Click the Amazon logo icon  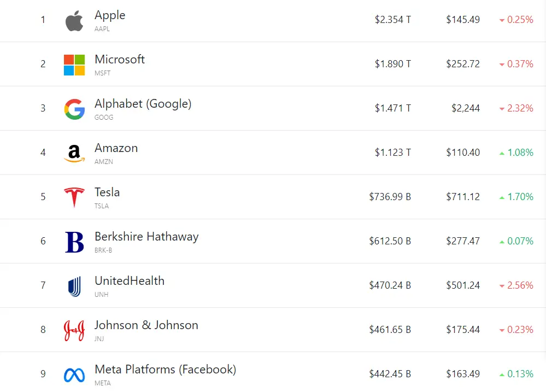[74, 154]
